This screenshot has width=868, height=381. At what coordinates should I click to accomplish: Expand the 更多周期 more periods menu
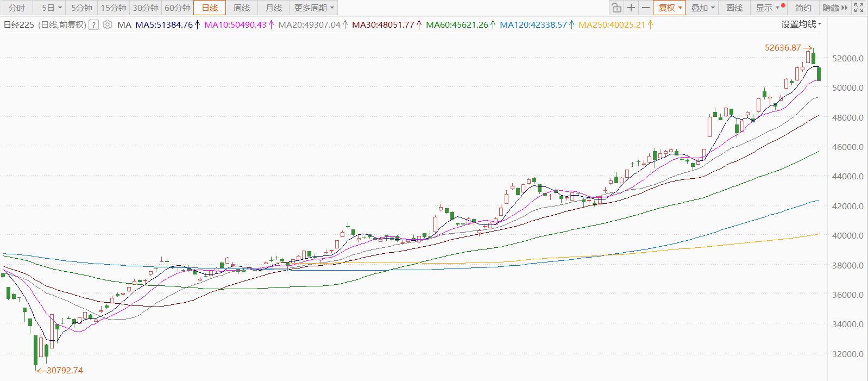coord(314,8)
